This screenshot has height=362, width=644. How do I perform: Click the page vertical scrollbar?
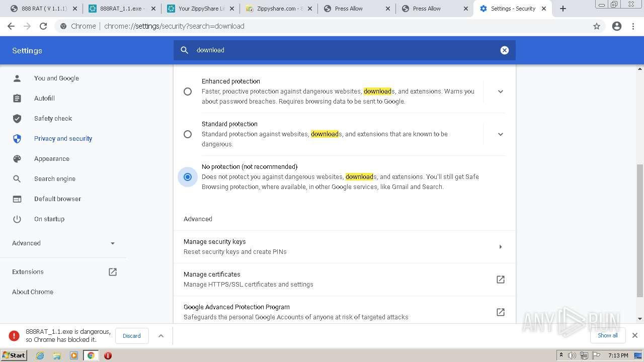pyautogui.click(x=640, y=230)
